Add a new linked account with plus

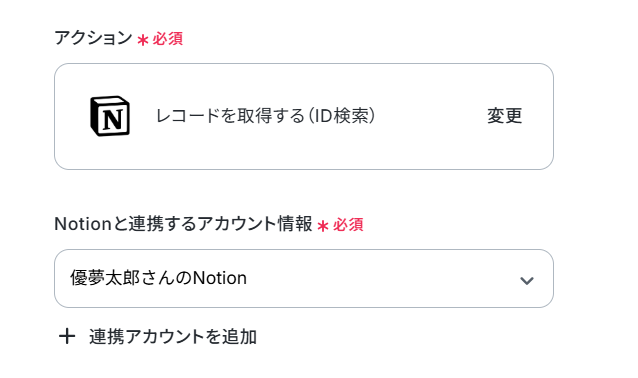pos(67,336)
